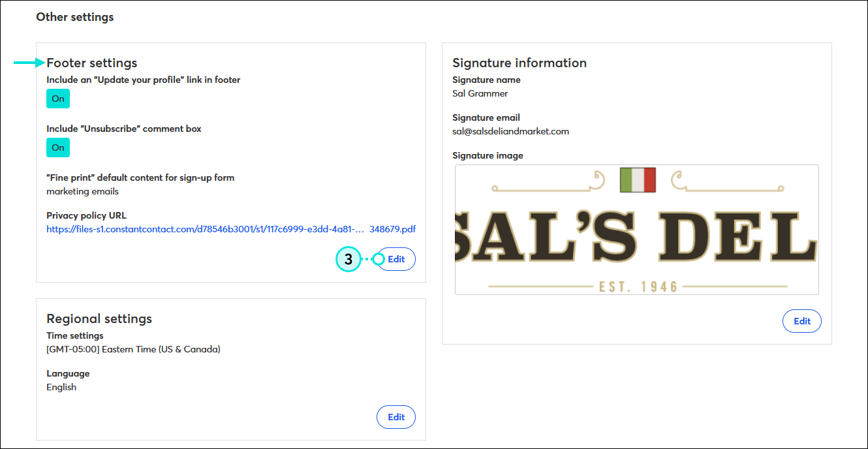Click the Other settings heading
This screenshot has height=449, width=868.
click(x=75, y=17)
